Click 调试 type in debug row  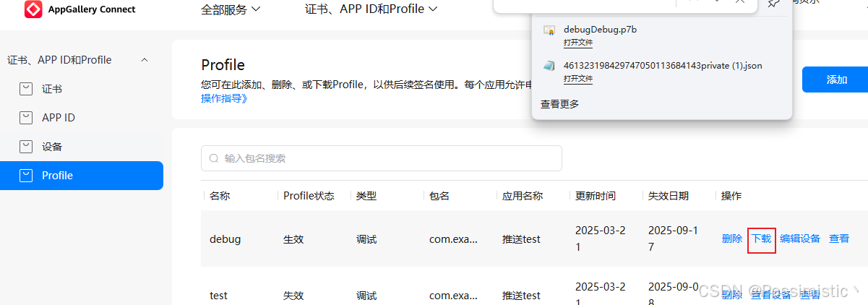coord(366,239)
